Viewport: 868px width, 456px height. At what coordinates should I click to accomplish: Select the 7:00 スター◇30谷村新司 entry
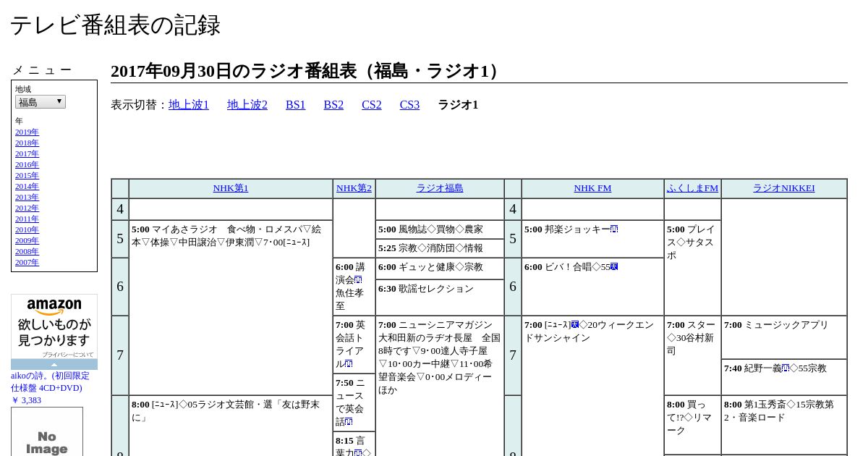click(x=691, y=338)
